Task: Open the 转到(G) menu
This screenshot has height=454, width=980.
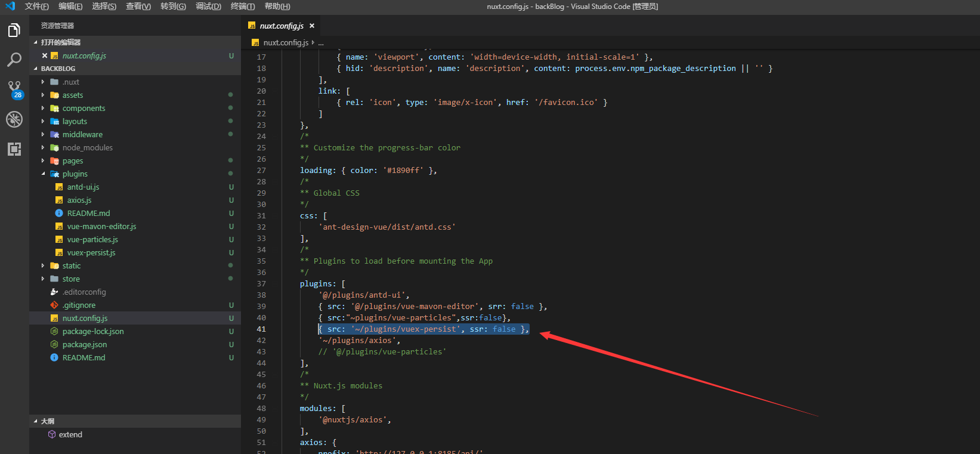Action: 173,6
